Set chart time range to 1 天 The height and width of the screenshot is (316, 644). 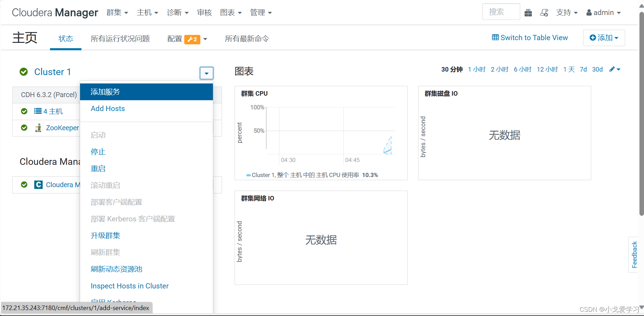pos(569,69)
